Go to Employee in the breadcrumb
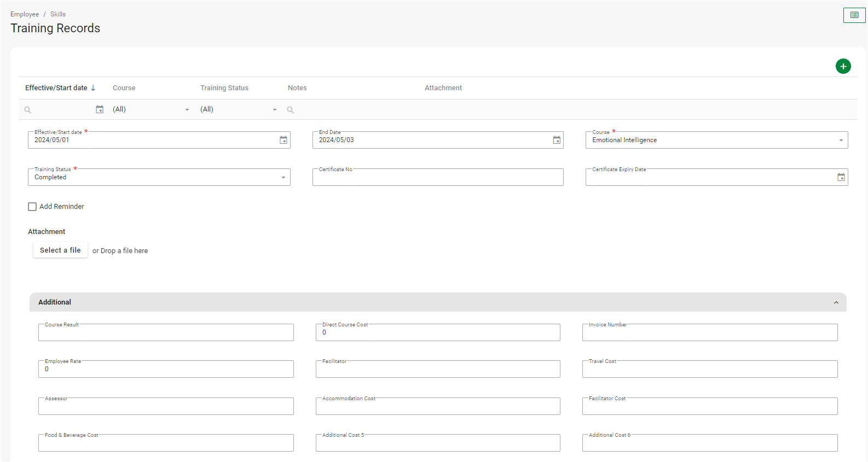 coord(25,14)
